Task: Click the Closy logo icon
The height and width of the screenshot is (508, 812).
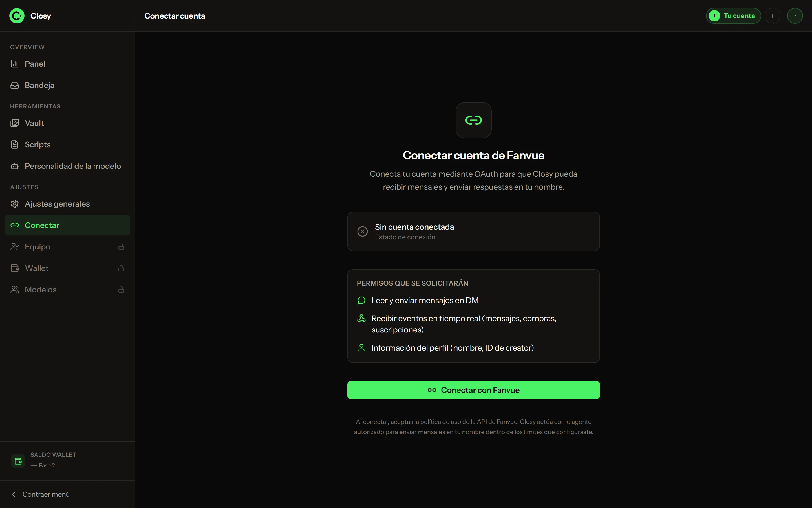Action: [x=17, y=16]
